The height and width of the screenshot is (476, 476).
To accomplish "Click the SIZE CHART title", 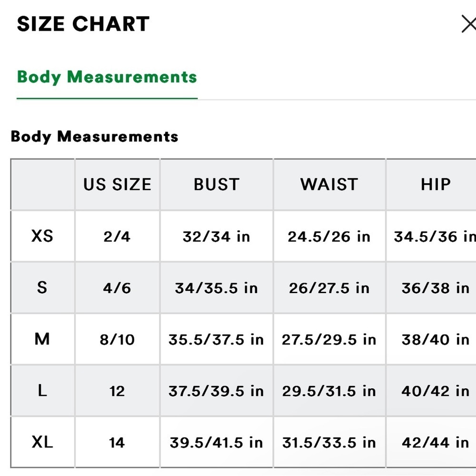I will (x=83, y=24).
